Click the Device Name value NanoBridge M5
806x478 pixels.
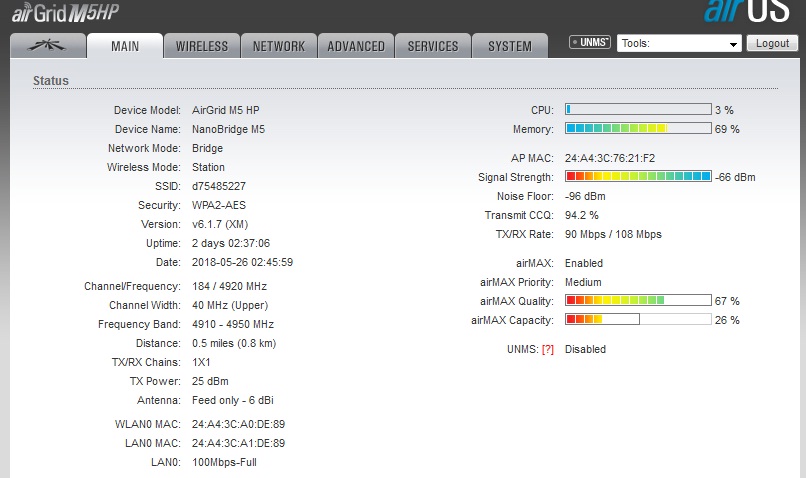[228, 129]
